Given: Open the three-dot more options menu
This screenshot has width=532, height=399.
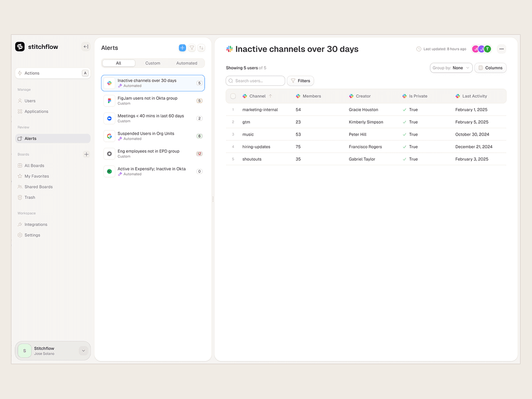Looking at the screenshot, I should coord(501,49).
